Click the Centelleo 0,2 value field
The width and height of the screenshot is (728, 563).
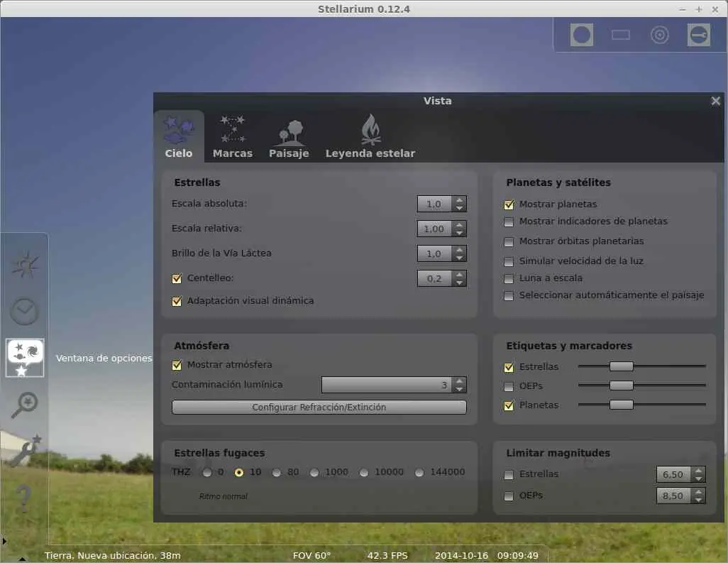435,279
